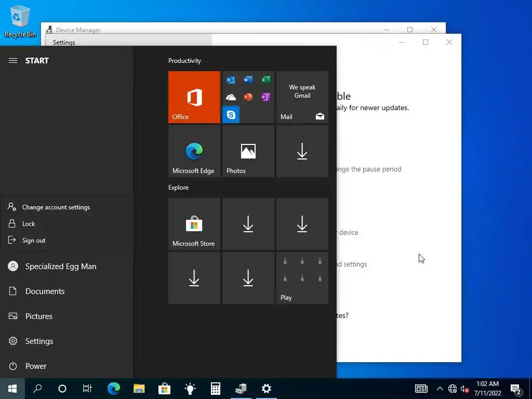Viewport: 532px width, 399px height.
Task: Choose Sign out from the account menu
Action: pyautogui.click(x=67, y=240)
